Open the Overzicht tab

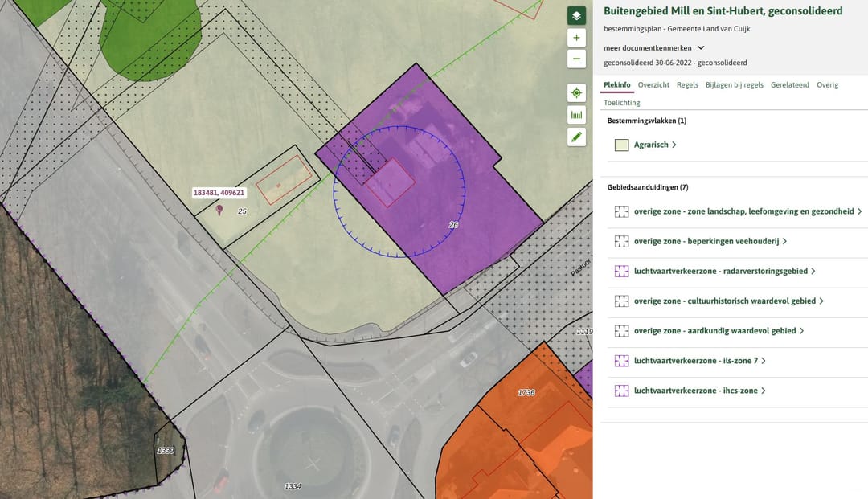(653, 84)
